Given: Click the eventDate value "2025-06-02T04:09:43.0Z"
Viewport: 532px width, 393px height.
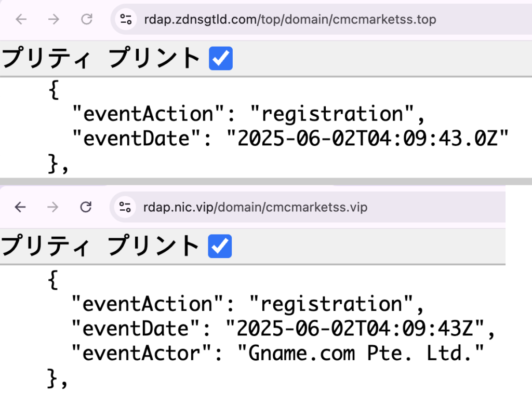Looking at the screenshot, I should point(367,138).
